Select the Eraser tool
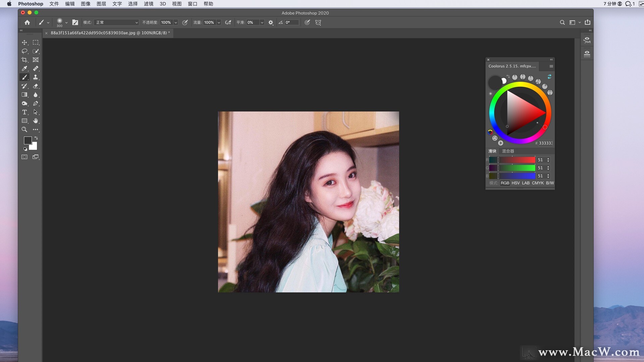Screen dimensions: 644x362 (36, 86)
